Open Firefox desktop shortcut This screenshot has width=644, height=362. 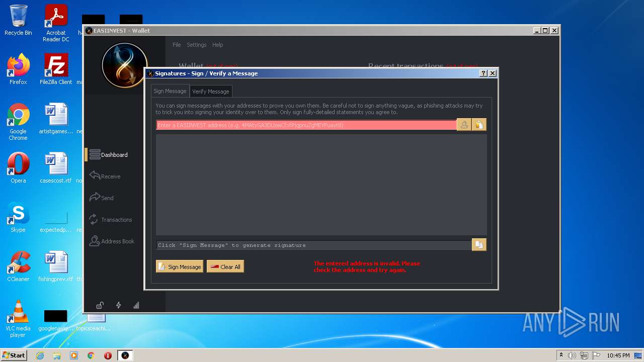click(18, 69)
